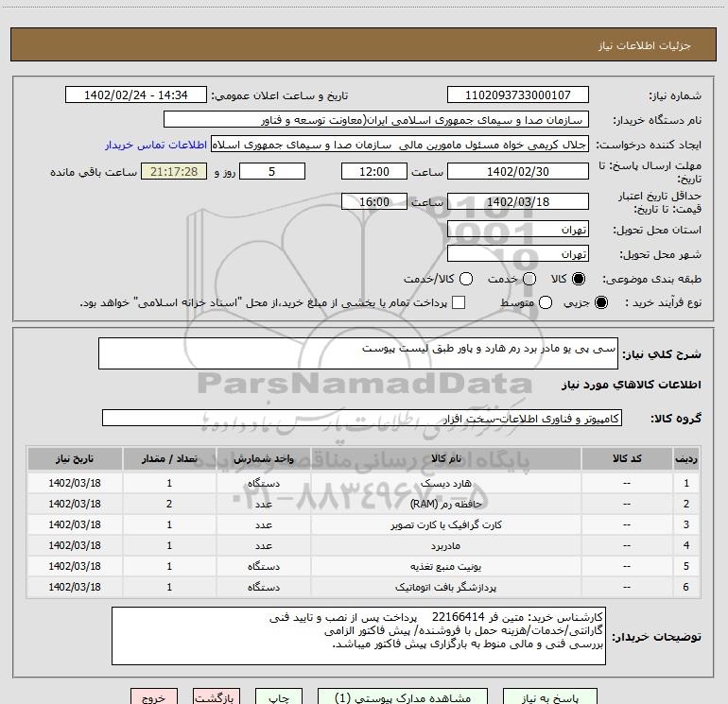The width and height of the screenshot is (728, 704).
Task: Select the مادربرد row name
Action: (x=445, y=546)
